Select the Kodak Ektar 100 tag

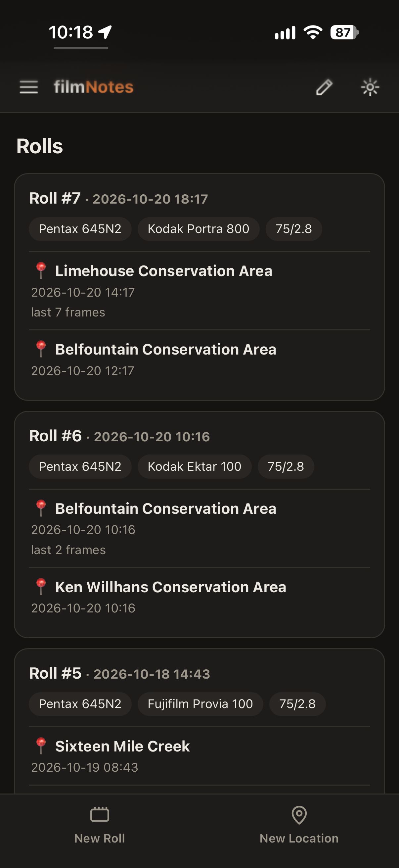click(x=194, y=466)
